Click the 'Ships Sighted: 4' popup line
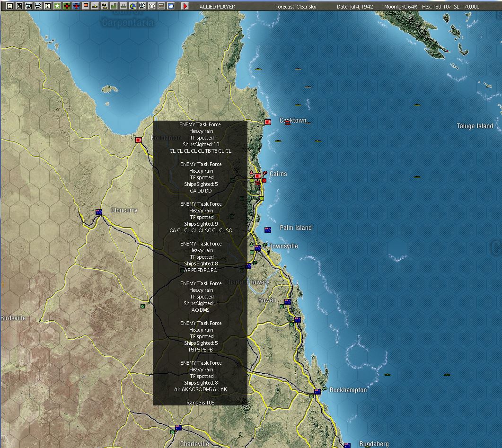 [201, 303]
